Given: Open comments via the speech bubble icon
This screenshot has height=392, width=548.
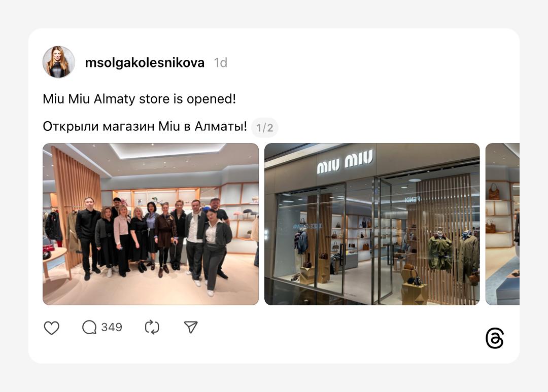Looking at the screenshot, I should pyautogui.click(x=89, y=328).
